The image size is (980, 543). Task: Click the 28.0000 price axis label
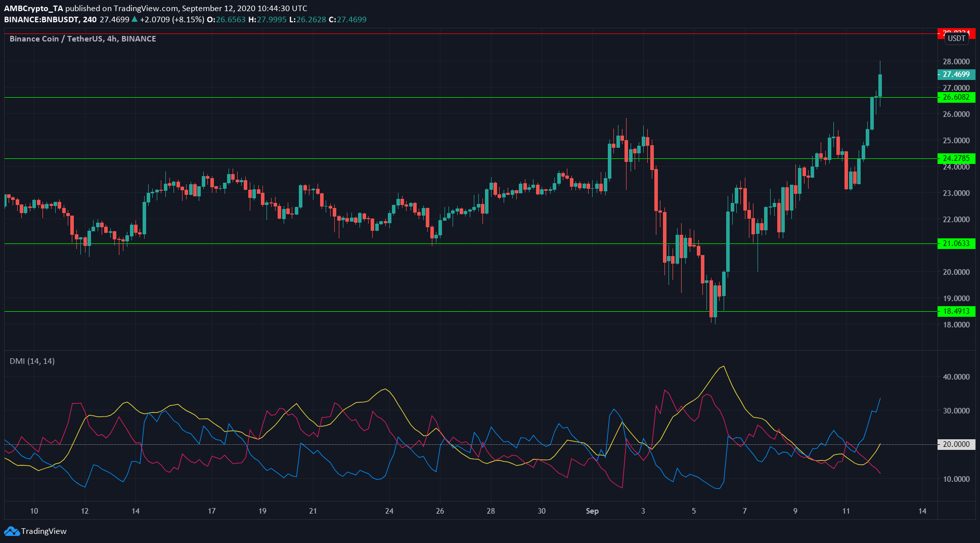(956, 62)
